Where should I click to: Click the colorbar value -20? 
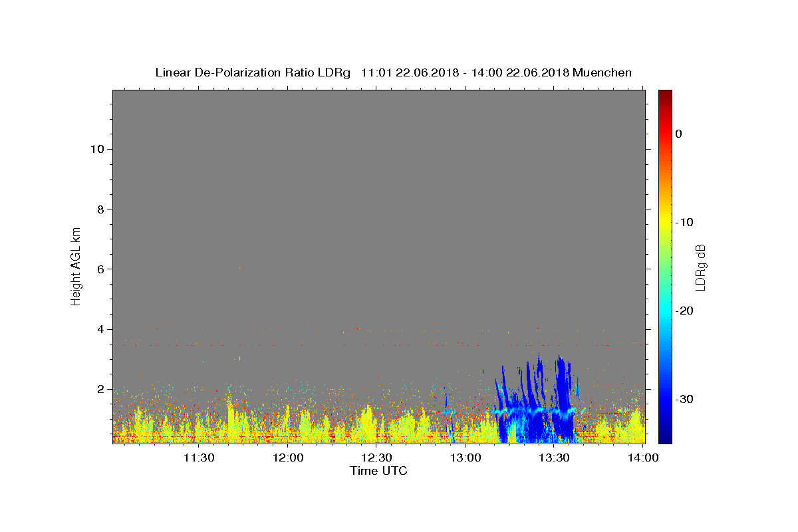coord(685,311)
